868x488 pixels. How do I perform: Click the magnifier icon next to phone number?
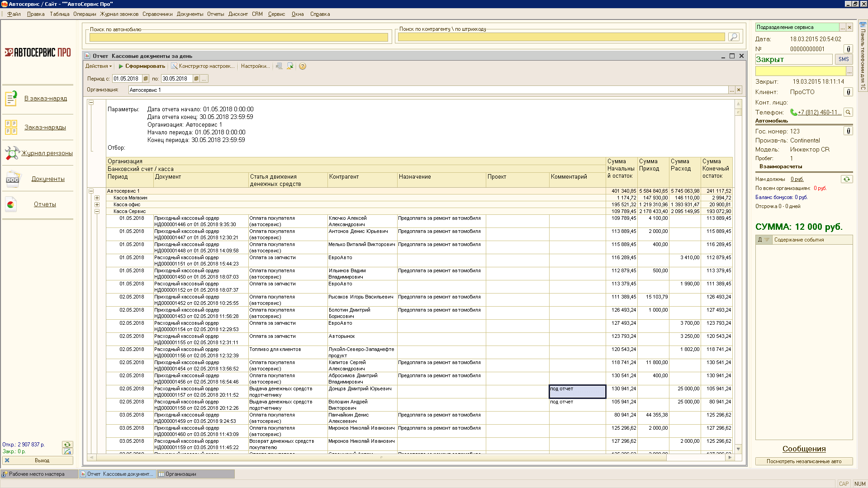click(x=848, y=113)
